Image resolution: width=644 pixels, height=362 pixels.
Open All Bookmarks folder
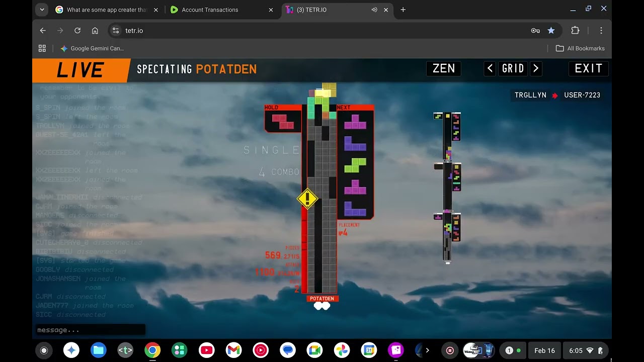click(580, 48)
